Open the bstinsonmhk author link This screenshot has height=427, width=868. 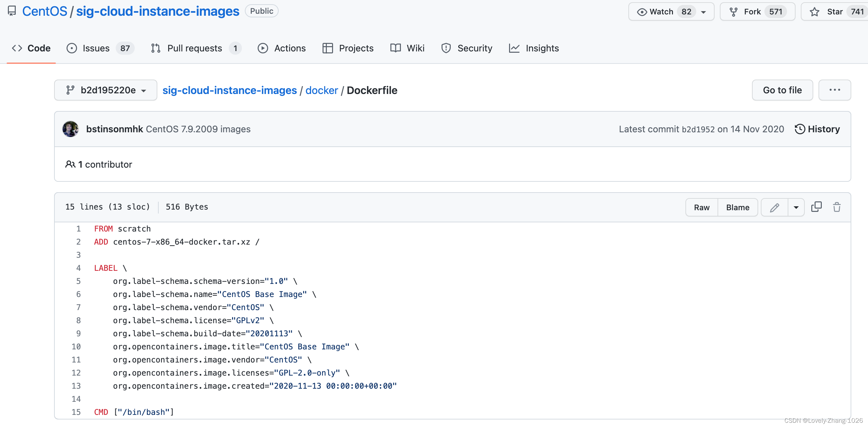coord(115,129)
